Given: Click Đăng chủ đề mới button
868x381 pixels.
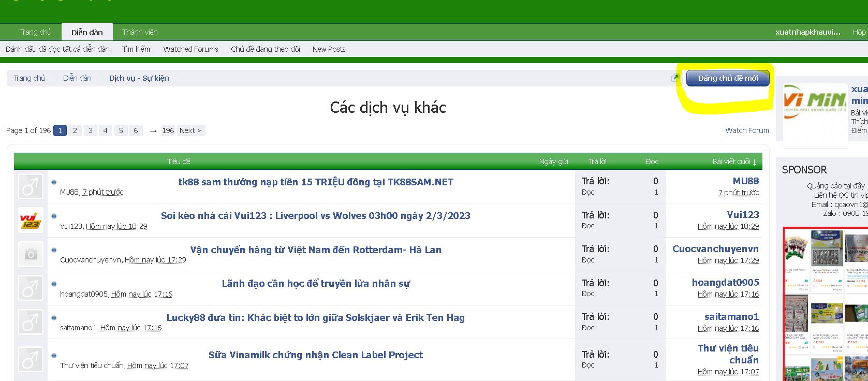Looking at the screenshot, I should pyautogui.click(x=727, y=78).
